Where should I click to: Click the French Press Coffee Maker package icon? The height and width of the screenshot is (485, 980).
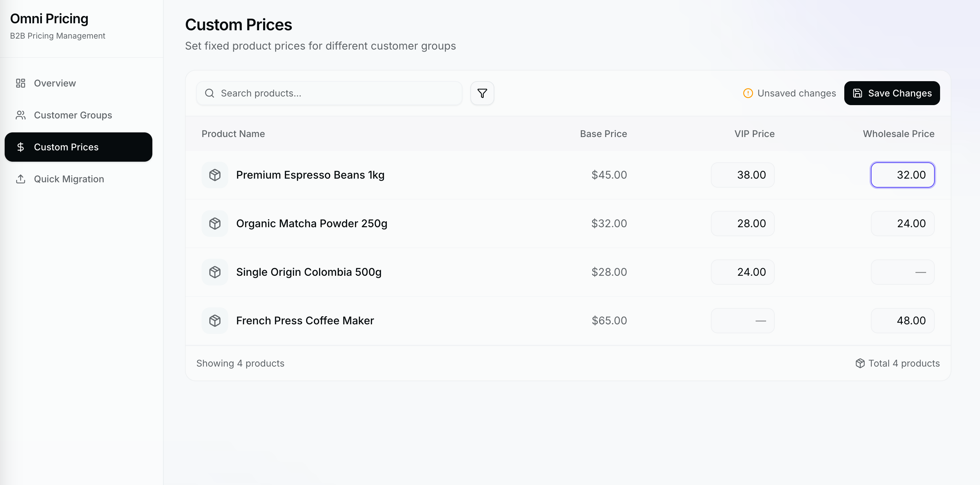click(x=215, y=321)
